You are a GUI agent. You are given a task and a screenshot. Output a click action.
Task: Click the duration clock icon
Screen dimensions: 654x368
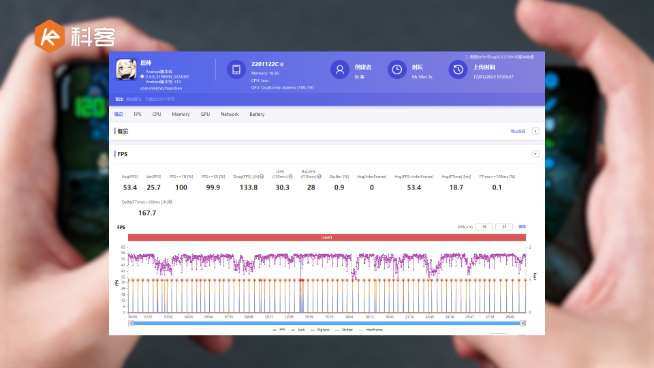(397, 69)
